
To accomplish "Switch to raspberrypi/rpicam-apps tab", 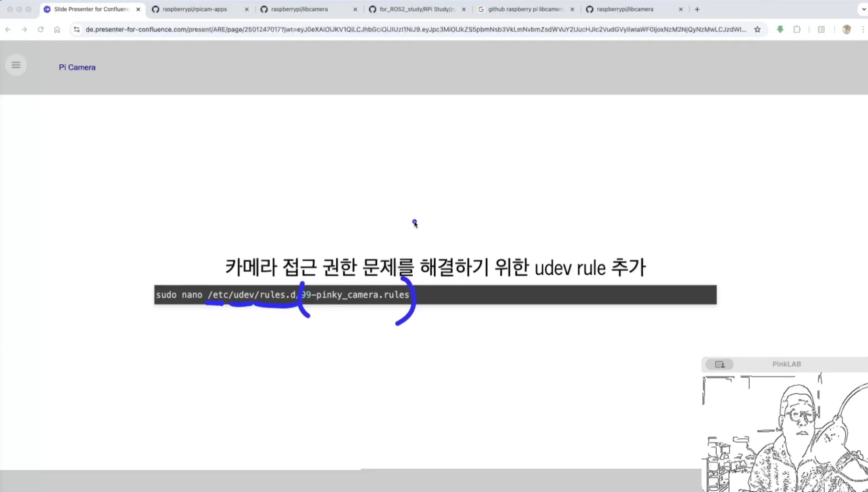I will pyautogui.click(x=195, y=9).
